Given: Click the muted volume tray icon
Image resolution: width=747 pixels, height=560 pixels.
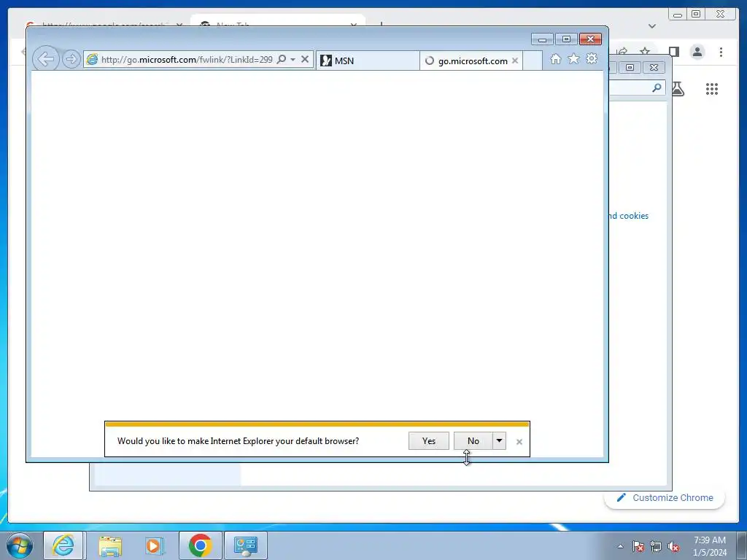Looking at the screenshot, I should click(x=673, y=546).
